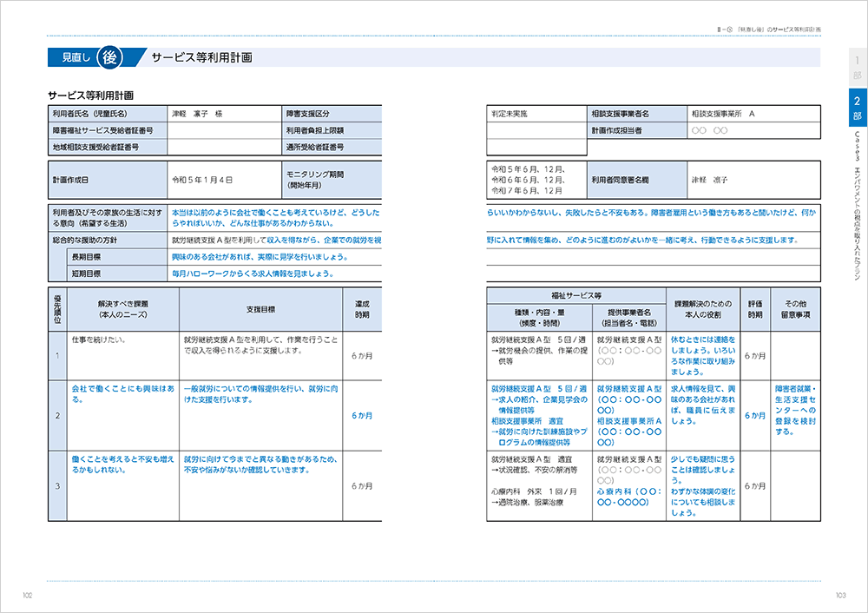Click the 利用者氏名 field showing 津軽 凛子 様
This screenshot has width=868, height=613.
coord(224,114)
